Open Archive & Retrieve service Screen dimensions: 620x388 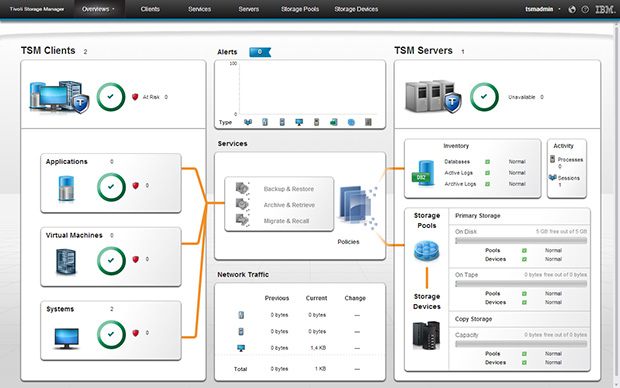coord(289,205)
